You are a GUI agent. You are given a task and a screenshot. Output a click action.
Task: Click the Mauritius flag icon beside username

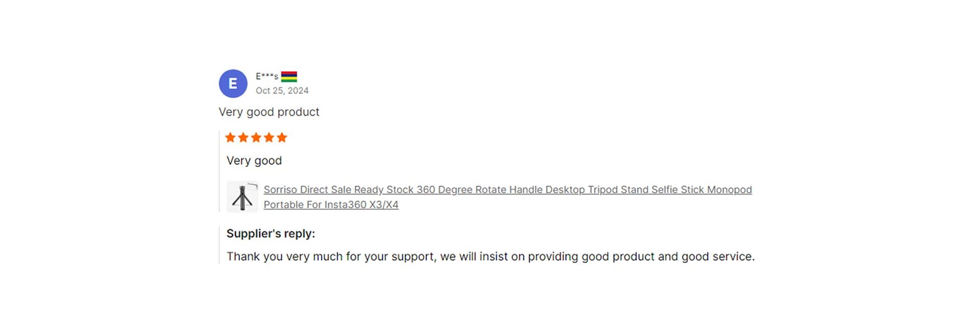click(x=289, y=77)
